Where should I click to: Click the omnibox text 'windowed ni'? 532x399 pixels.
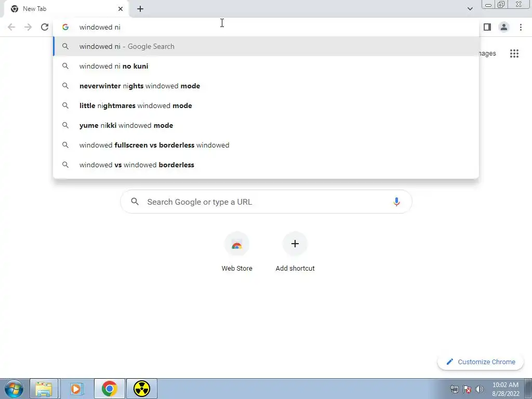100,27
